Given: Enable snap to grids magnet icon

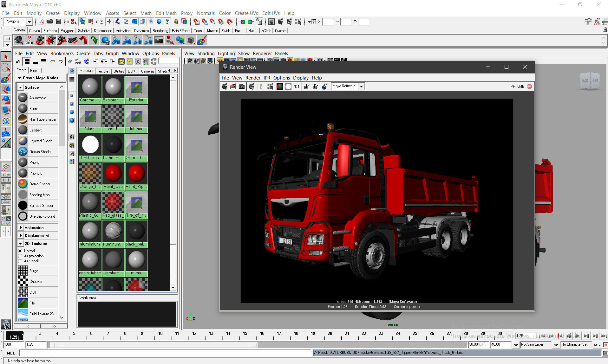Looking at the screenshot, I should (197, 22).
